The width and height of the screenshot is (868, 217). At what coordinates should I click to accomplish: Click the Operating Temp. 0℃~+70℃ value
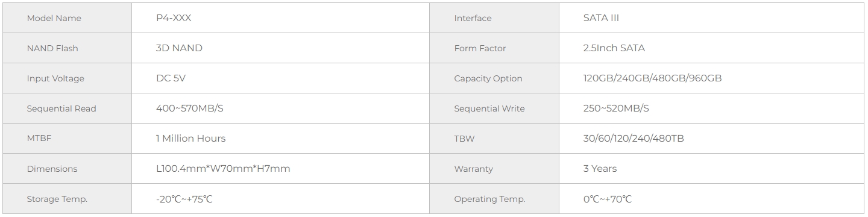point(608,199)
